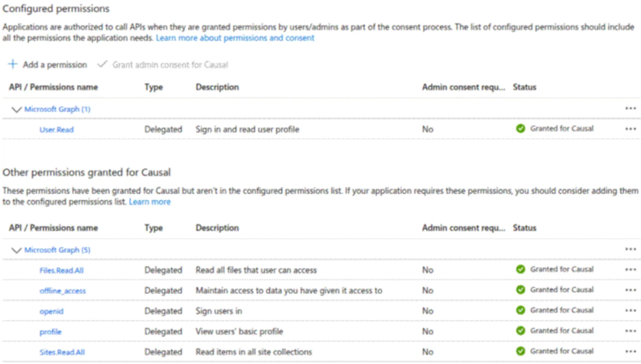The image size is (641, 364).
Task: Collapse the Microsoft Graph (1) group
Action: tap(16, 108)
